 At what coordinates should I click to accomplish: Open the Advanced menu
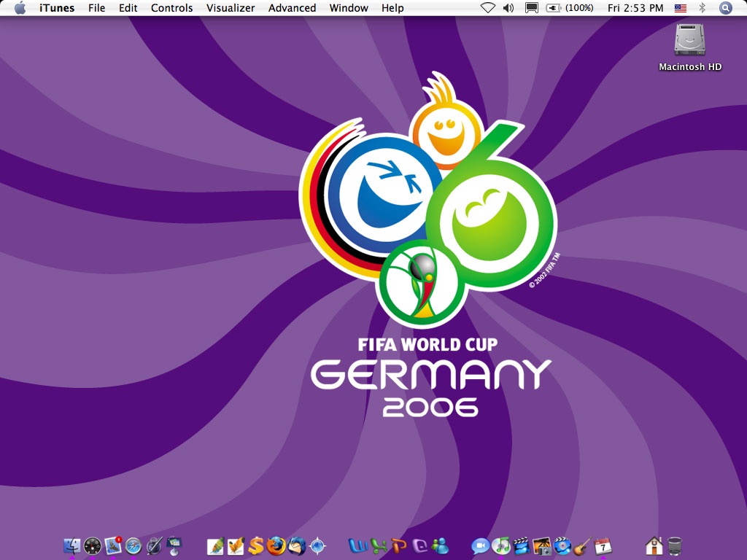pos(292,7)
